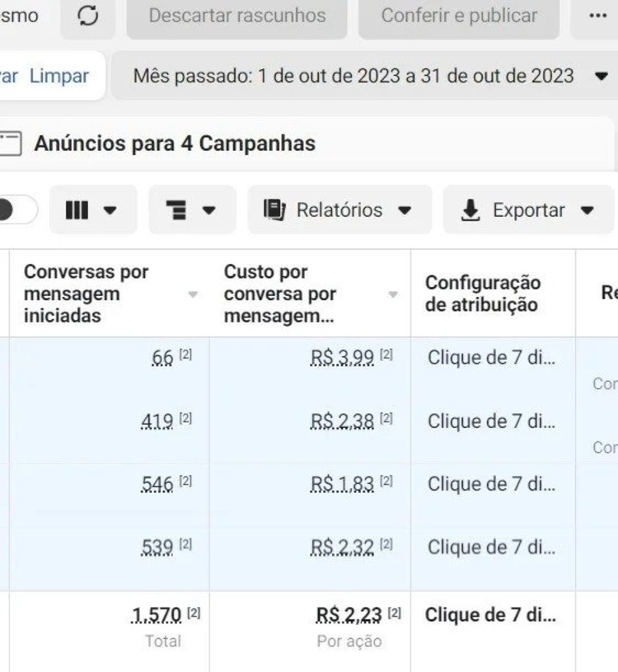Click the columns layout icon
This screenshot has width=618, height=672.
[77, 210]
